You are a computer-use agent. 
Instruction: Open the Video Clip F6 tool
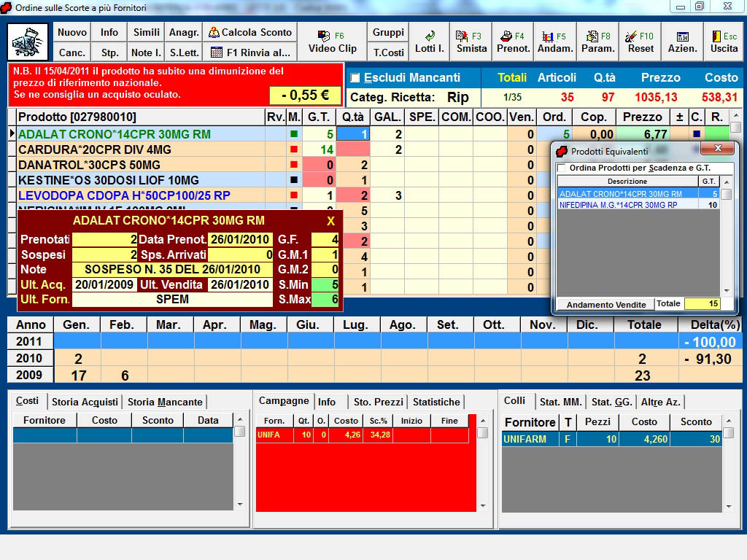tap(332, 42)
